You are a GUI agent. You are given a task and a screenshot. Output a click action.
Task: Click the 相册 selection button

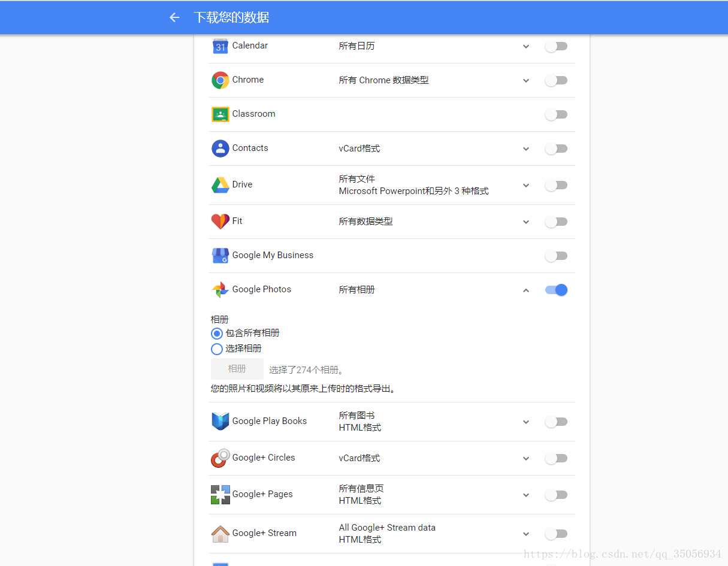(x=237, y=369)
